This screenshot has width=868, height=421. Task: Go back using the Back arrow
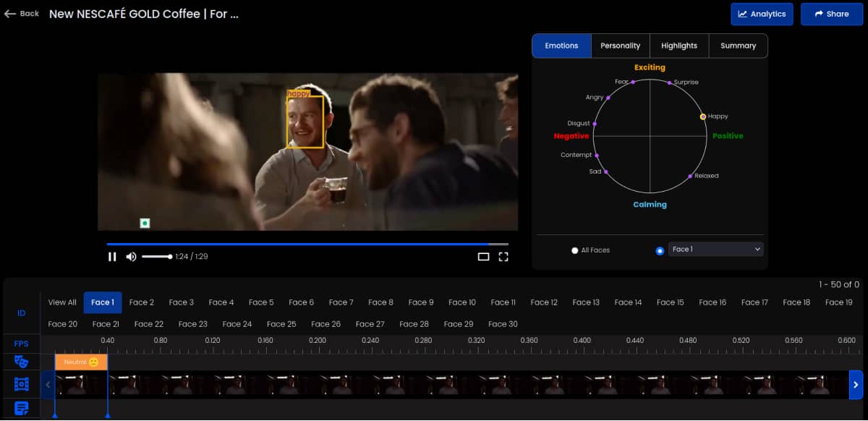click(x=22, y=14)
